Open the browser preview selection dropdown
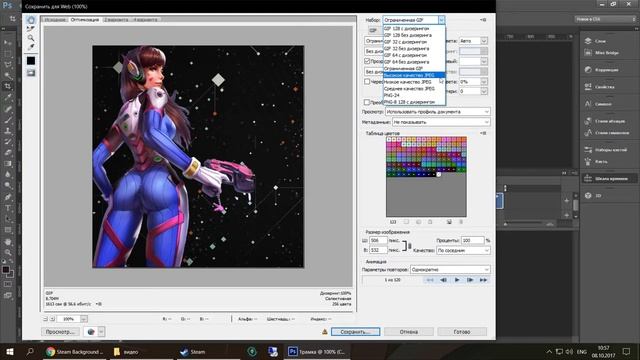The width and height of the screenshot is (640, 360). click(101, 332)
